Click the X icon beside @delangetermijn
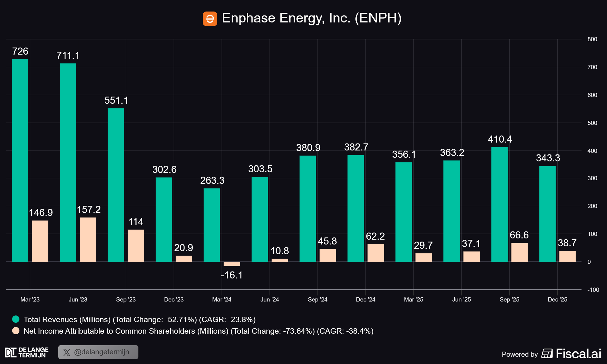The height and width of the screenshot is (364, 607). tap(67, 352)
